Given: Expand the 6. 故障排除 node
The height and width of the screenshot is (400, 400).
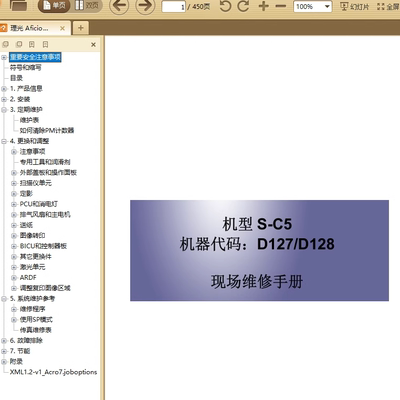Looking at the screenshot, I should point(4,341).
